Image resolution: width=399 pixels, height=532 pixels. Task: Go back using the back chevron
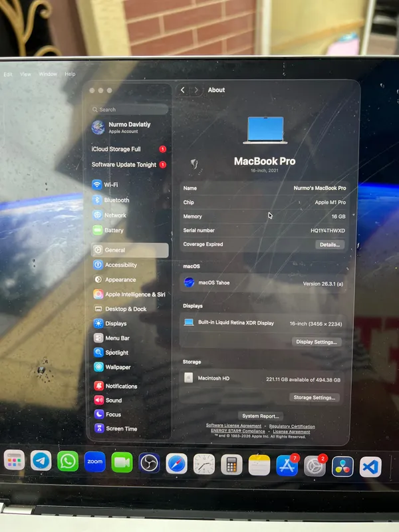(183, 90)
